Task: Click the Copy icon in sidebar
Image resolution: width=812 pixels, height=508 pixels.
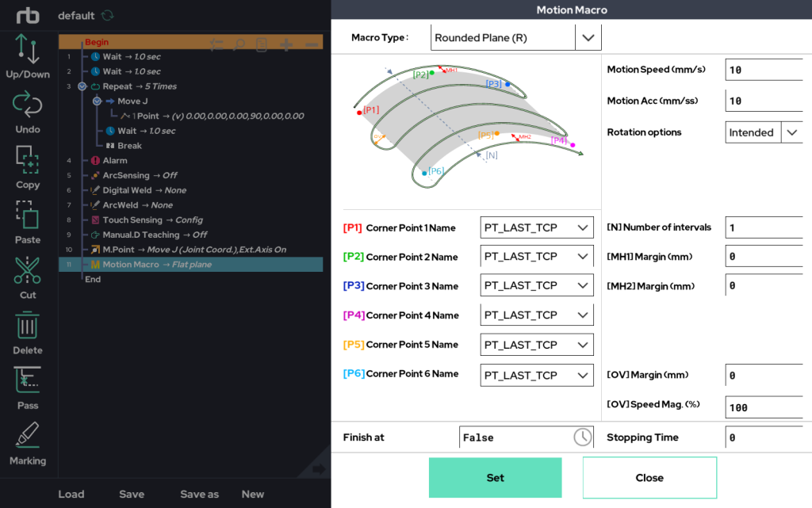Action: 28,159
